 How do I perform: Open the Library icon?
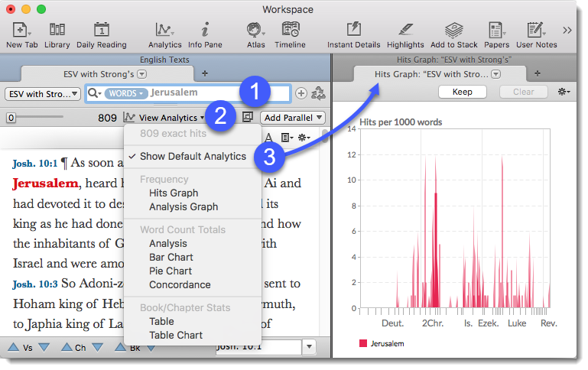[57, 30]
